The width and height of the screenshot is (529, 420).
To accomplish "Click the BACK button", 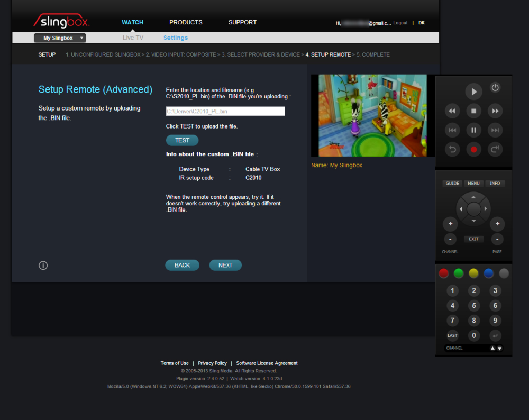I will (182, 265).
